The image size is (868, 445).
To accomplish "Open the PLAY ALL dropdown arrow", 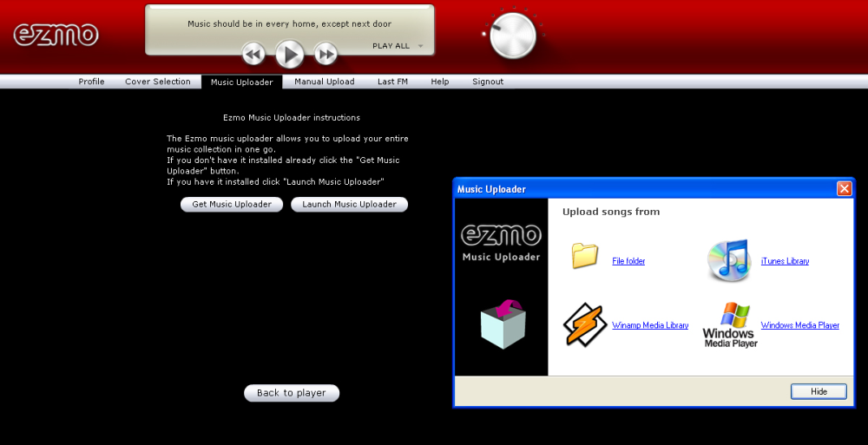I will [x=421, y=46].
